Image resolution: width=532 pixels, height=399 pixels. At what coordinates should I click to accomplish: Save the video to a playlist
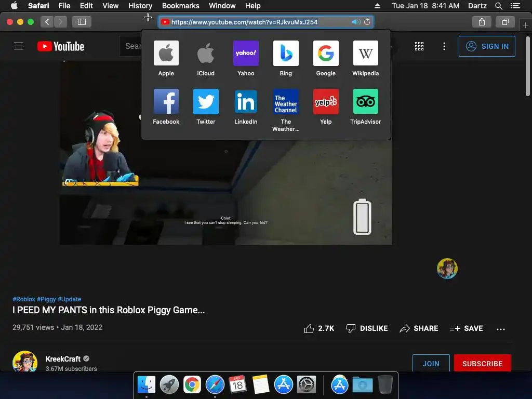(466, 328)
